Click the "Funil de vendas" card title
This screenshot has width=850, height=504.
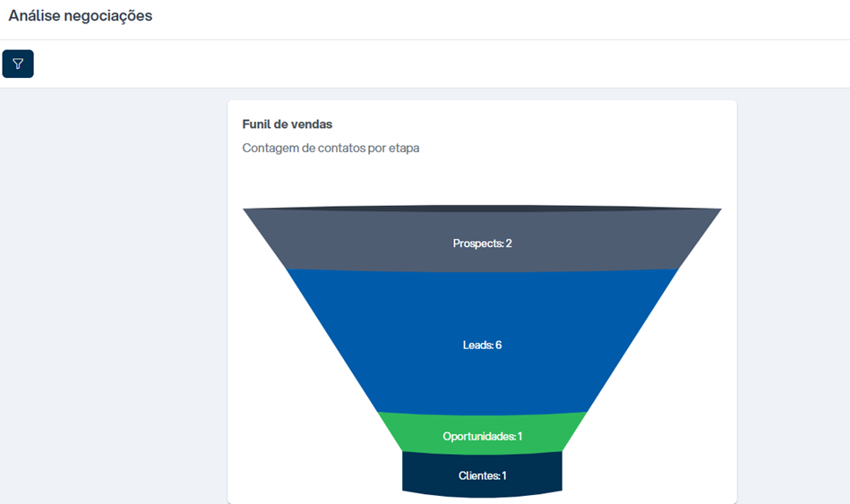click(x=288, y=124)
